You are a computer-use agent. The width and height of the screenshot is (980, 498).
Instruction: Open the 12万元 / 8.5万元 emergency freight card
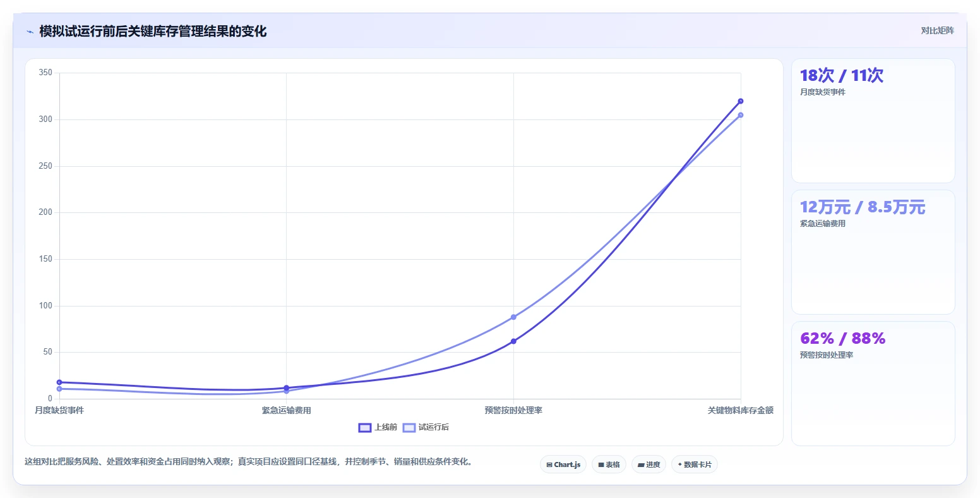[x=873, y=252]
